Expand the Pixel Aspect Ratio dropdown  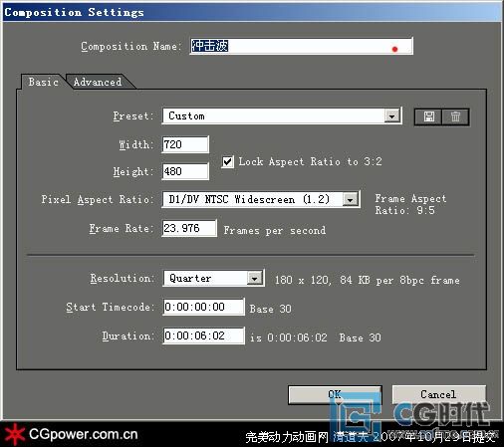pyautogui.click(x=261, y=199)
